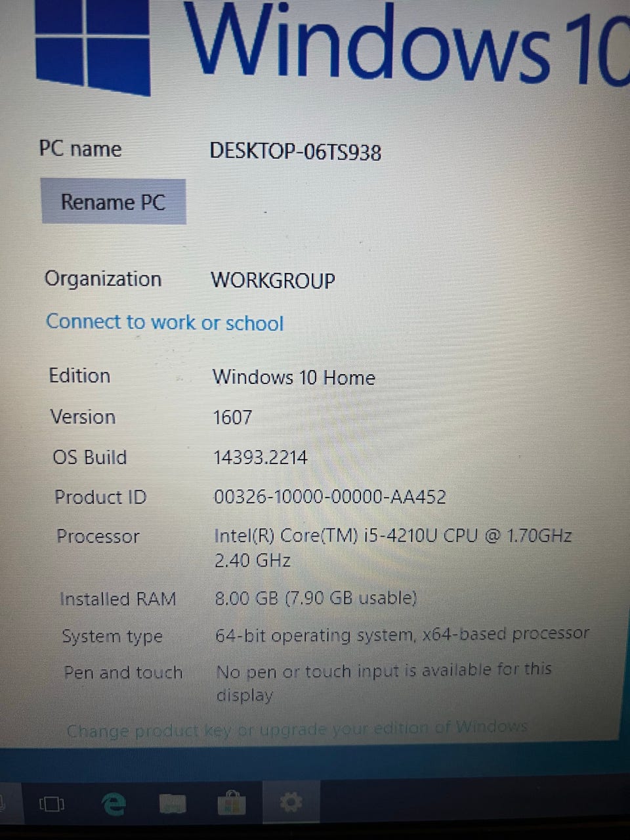
Task: Launch Microsoft Edge from the taskbar
Action: pos(114,803)
